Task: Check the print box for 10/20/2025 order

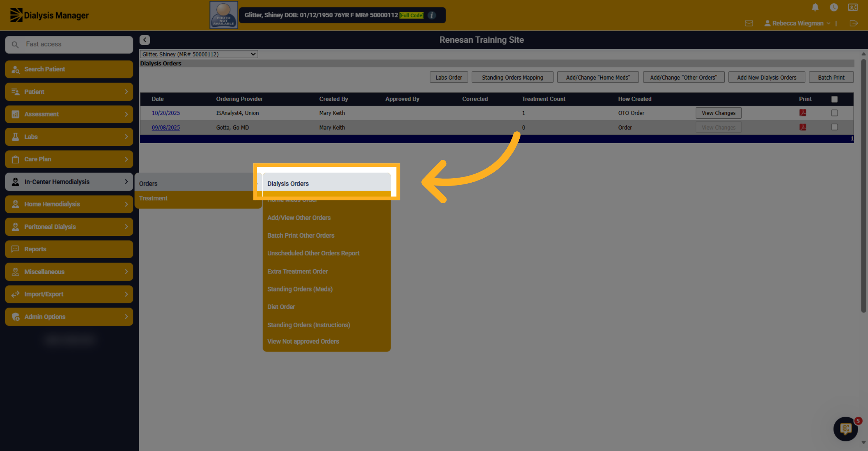Action: pos(834,113)
